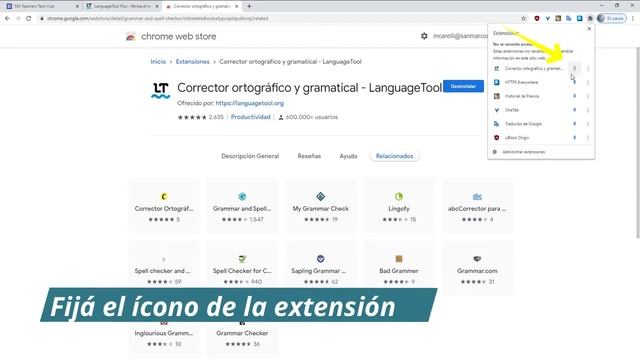Image resolution: width=640 pixels, height=360 pixels.
Task: Open the OneTab toolbar icon
Action: [547, 18]
